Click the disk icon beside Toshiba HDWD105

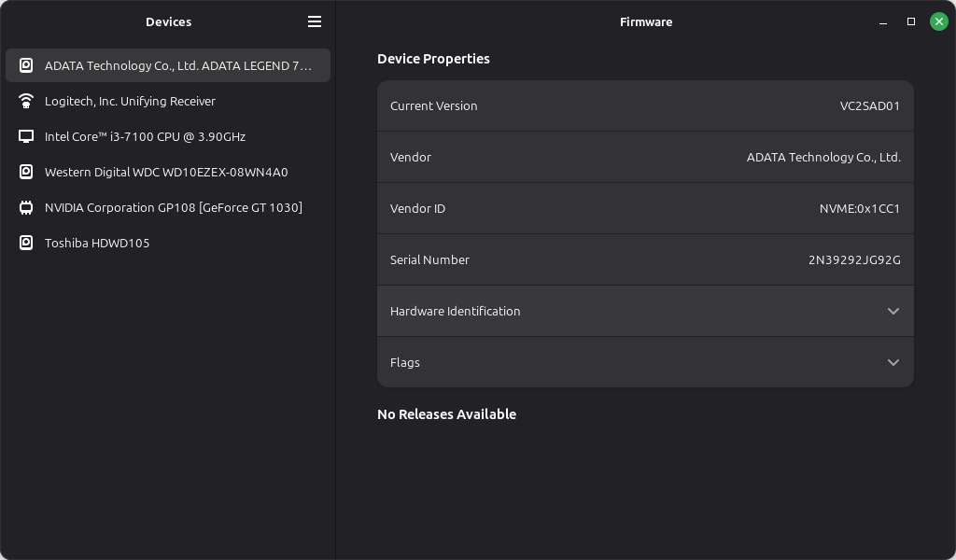point(26,243)
